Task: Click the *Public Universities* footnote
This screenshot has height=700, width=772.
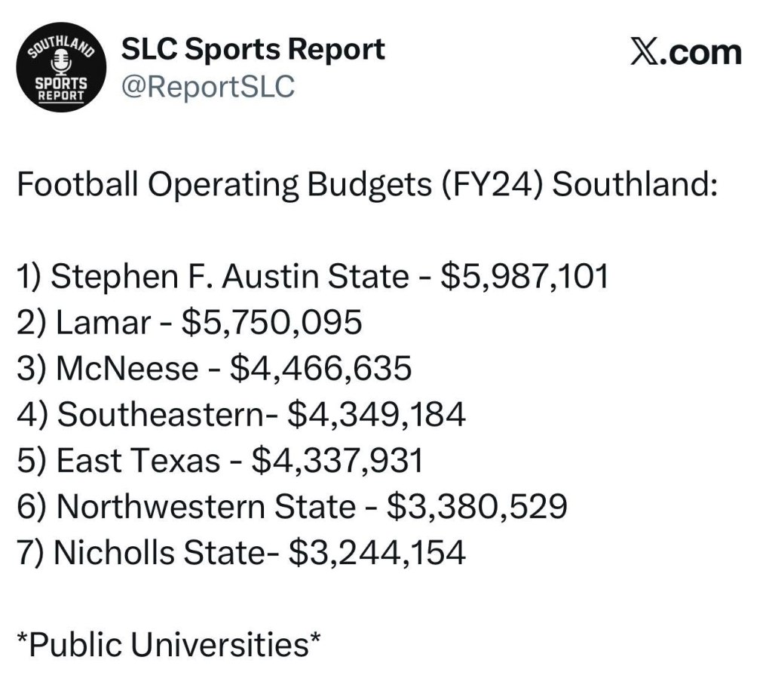Action: pyautogui.click(x=169, y=644)
